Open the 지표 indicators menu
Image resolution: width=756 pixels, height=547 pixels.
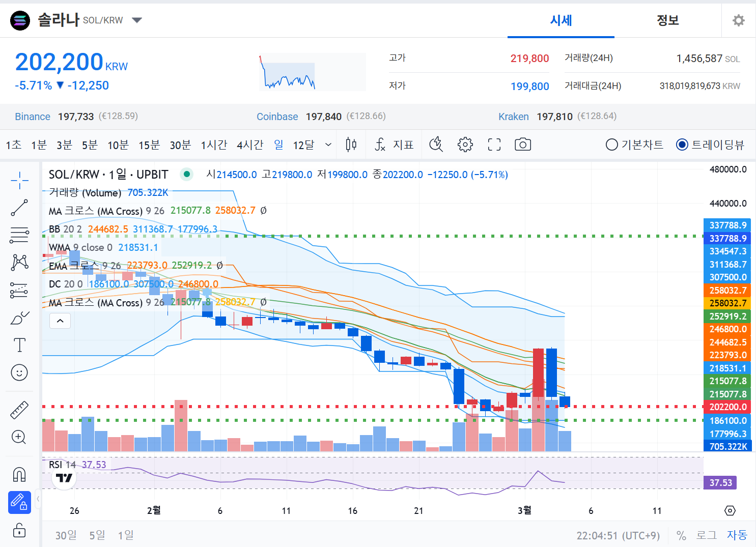click(x=394, y=145)
